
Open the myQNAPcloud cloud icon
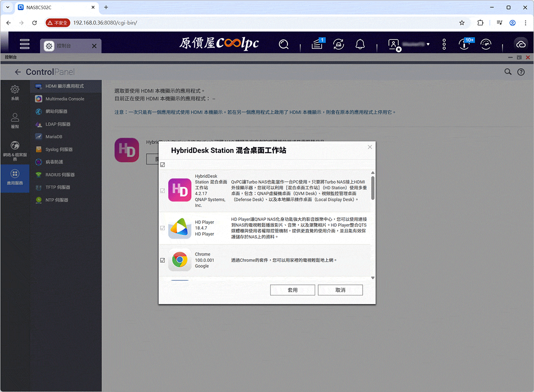tap(521, 44)
